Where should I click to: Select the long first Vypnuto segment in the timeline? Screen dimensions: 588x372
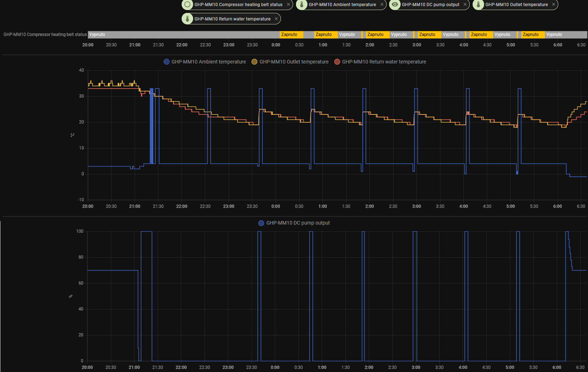click(x=184, y=34)
